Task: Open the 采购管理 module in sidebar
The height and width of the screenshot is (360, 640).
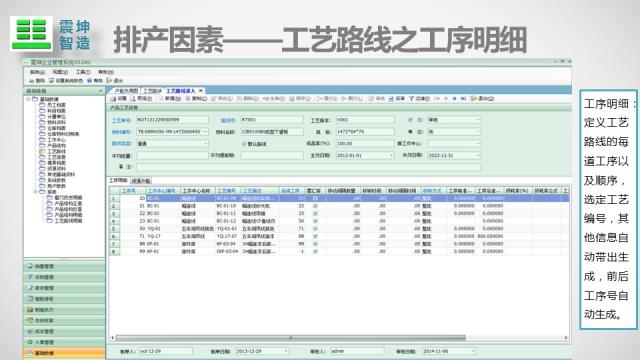Action: tap(64, 277)
